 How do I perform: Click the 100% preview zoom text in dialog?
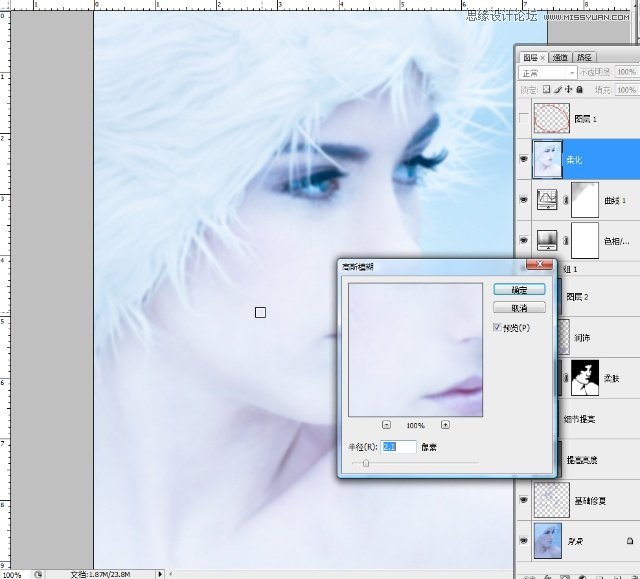416,425
